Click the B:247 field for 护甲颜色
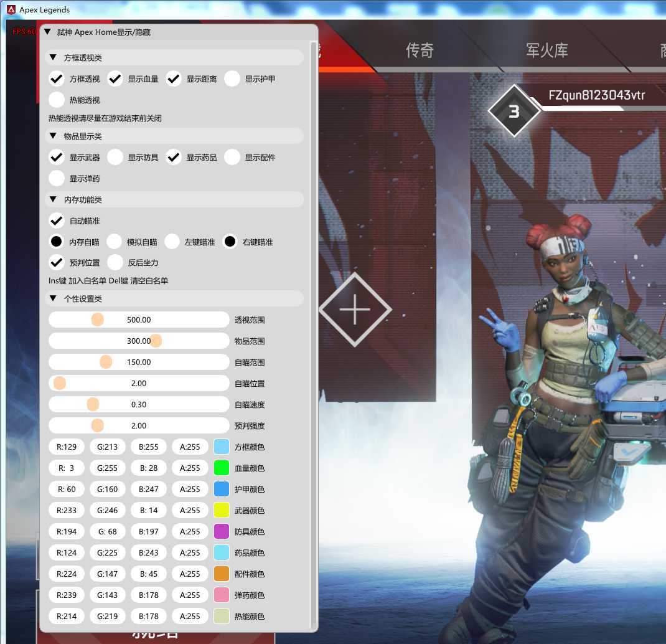Image resolution: width=666 pixels, height=644 pixels. (x=149, y=489)
